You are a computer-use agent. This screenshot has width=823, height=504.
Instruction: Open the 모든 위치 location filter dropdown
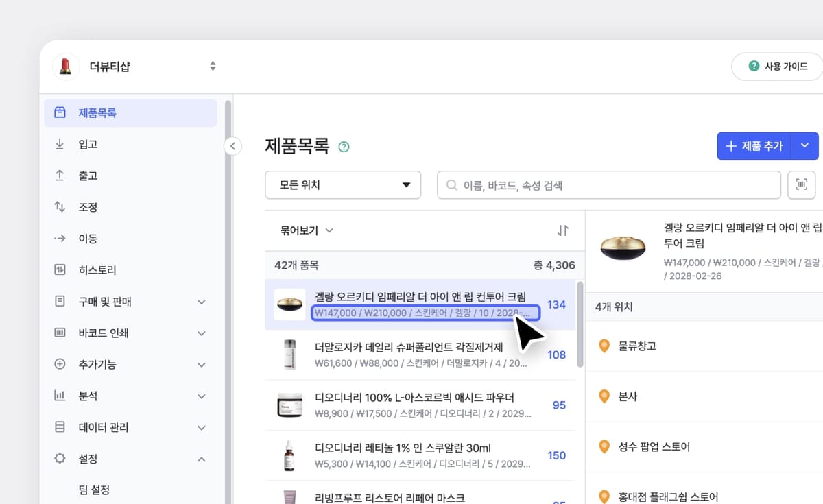[343, 184]
